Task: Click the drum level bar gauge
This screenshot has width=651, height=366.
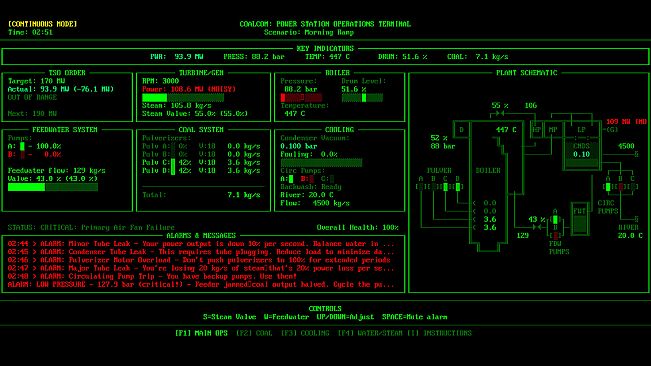Action: point(362,98)
